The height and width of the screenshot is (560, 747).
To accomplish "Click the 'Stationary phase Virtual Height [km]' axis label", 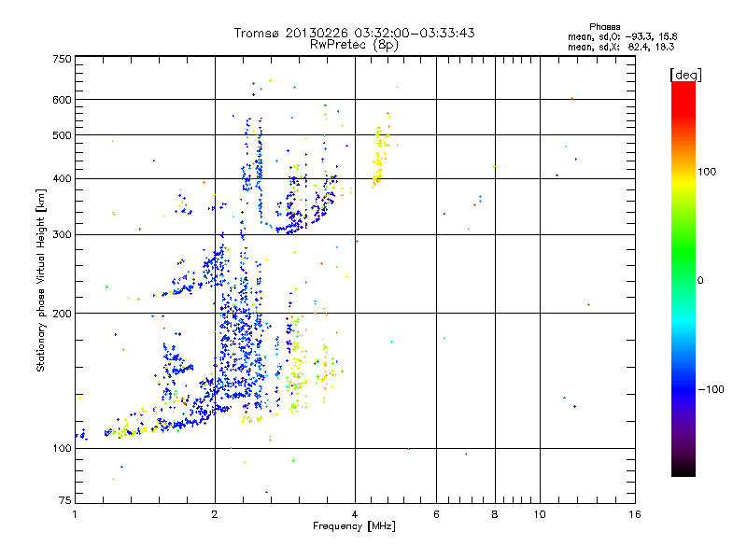I will pyautogui.click(x=41, y=280).
